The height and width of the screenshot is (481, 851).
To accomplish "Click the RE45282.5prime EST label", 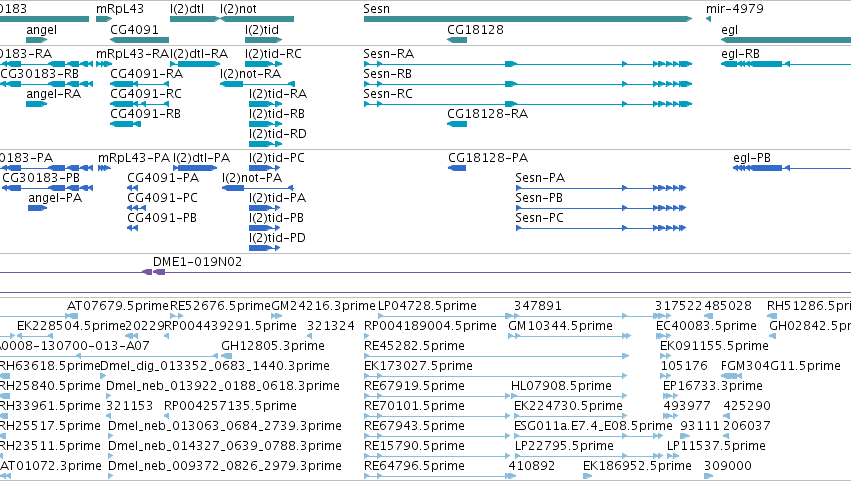I will coord(414,346).
